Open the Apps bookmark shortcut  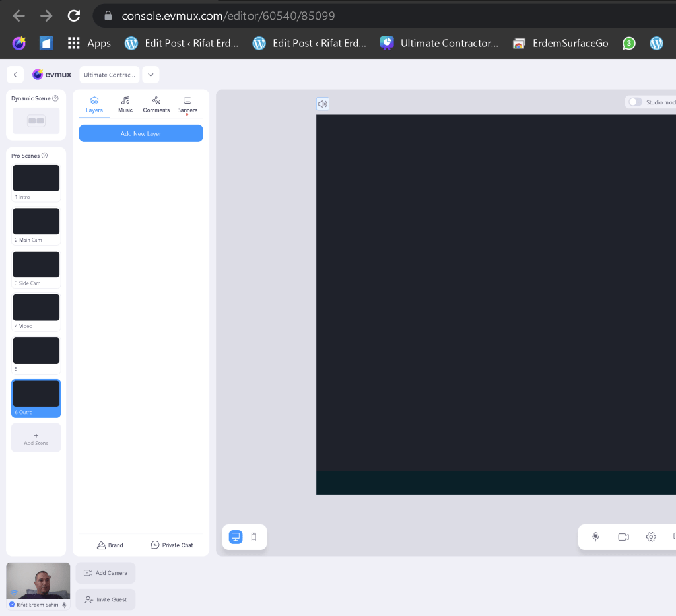pyautogui.click(x=89, y=43)
